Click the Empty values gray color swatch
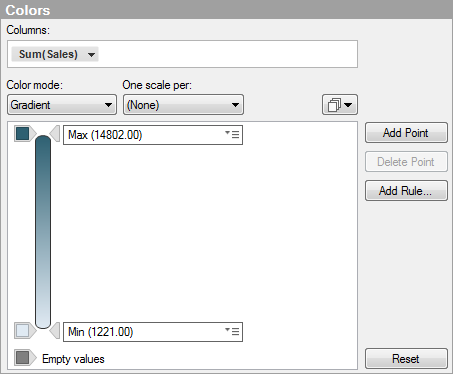453x374 pixels. pos(22,358)
